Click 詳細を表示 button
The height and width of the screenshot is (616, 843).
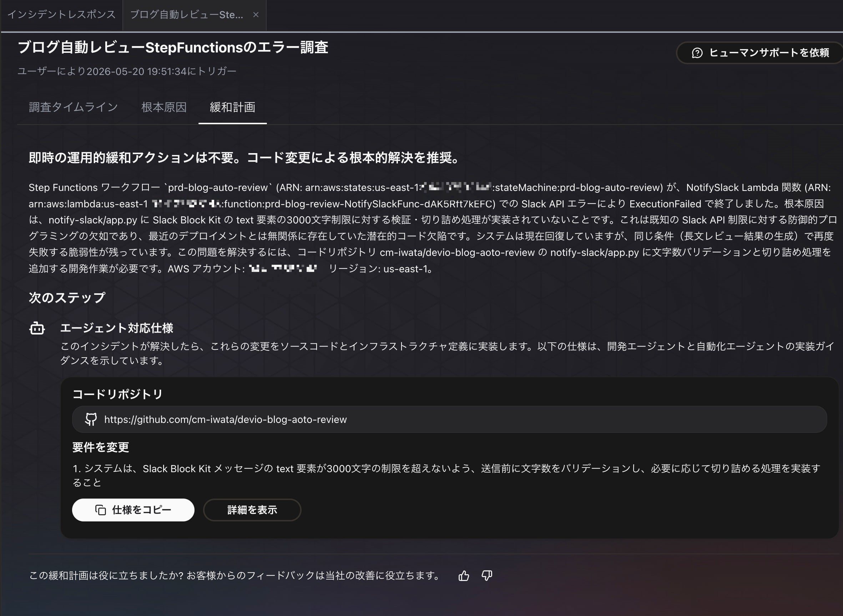coord(252,510)
